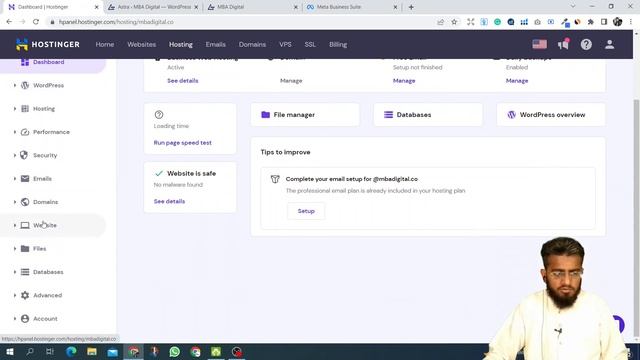The image size is (640, 360).
Task: Open the WordPress overview card
Action: point(551,115)
